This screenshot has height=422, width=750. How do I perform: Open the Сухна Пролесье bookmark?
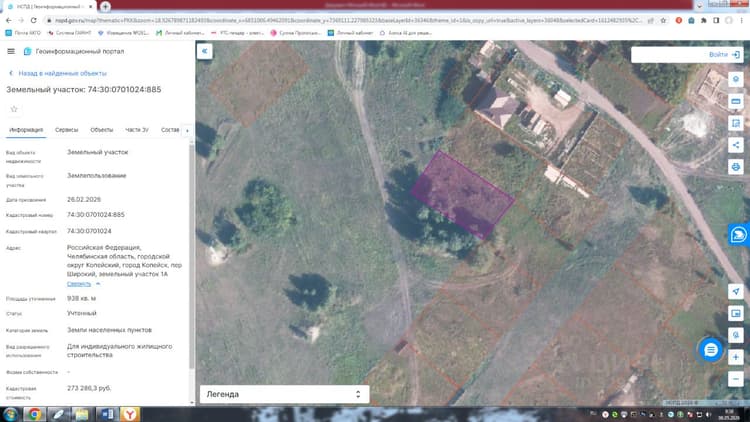[x=296, y=33]
